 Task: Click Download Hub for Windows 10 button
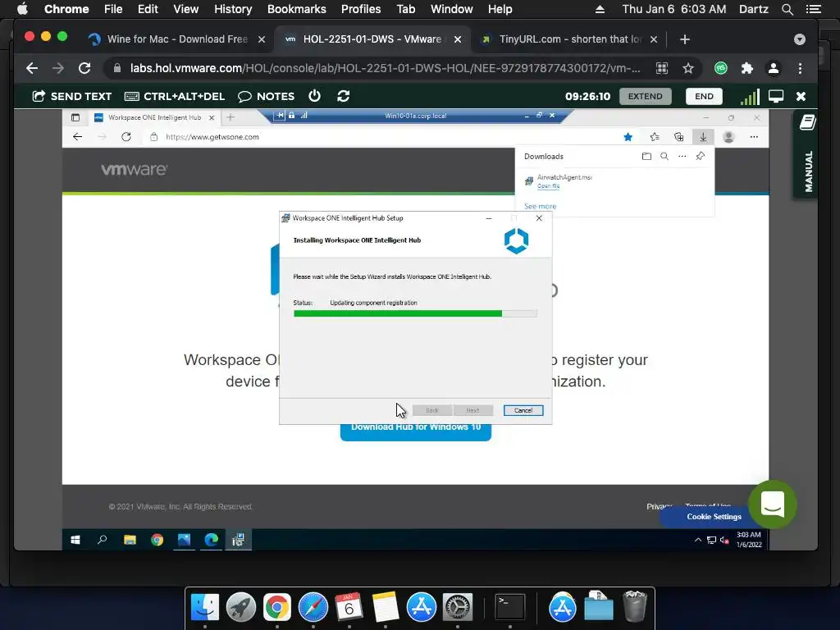point(416,428)
